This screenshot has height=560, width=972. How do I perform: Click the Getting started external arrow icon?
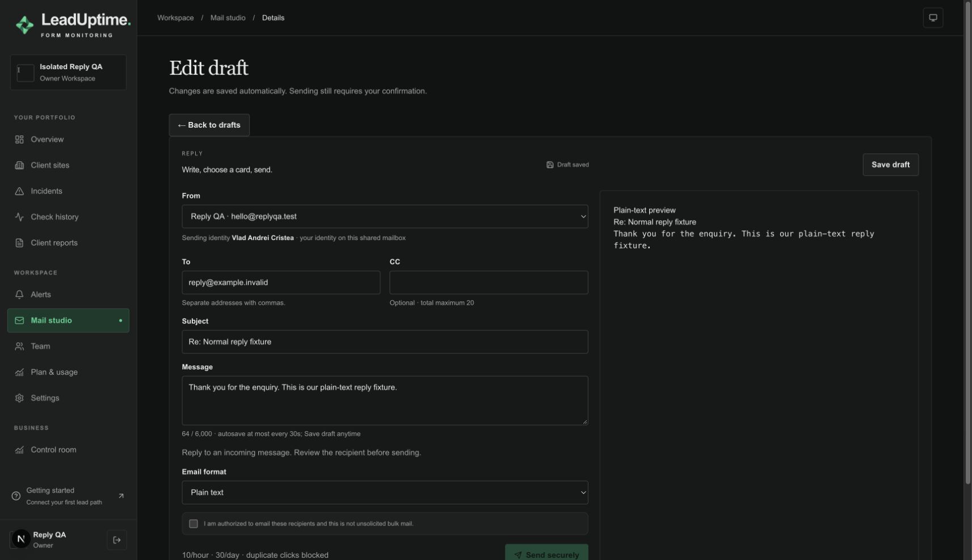[121, 496]
